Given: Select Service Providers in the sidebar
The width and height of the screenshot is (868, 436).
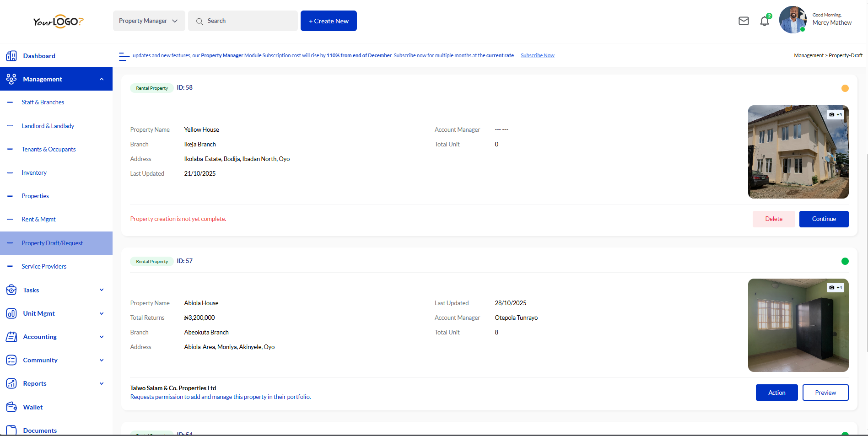Looking at the screenshot, I should [x=44, y=266].
